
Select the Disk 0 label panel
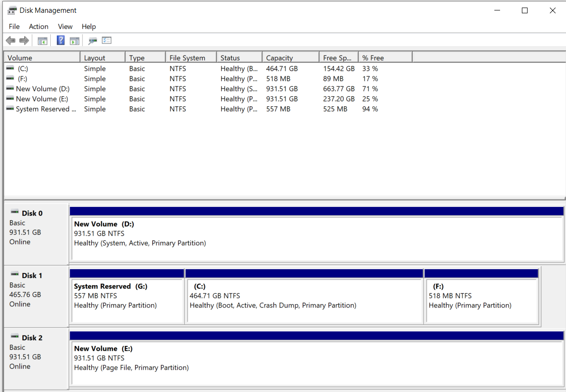pyautogui.click(x=36, y=234)
